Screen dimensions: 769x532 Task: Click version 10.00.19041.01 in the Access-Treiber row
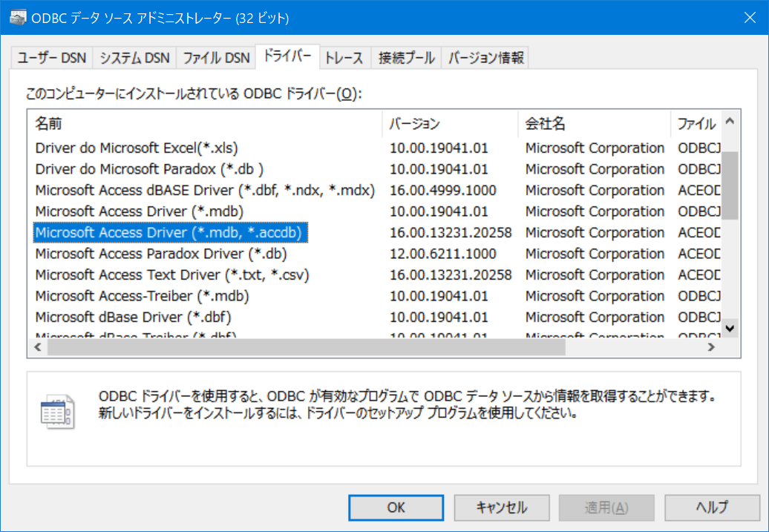pos(439,296)
